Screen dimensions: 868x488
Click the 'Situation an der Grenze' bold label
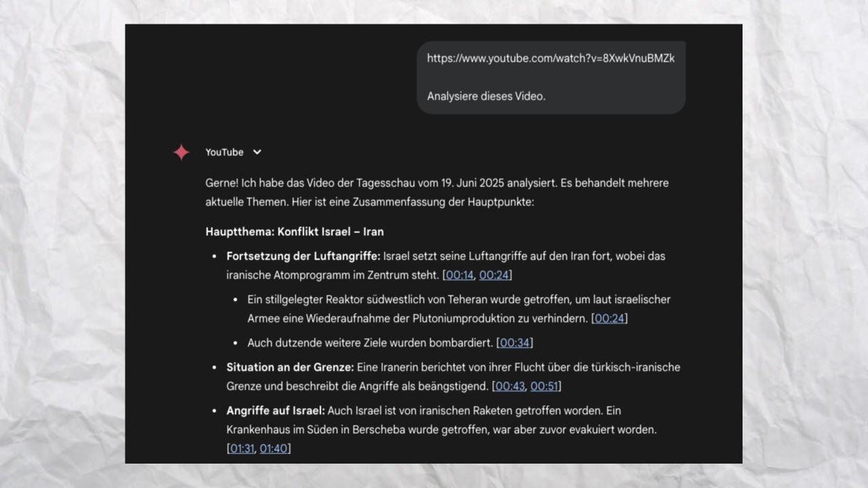point(290,367)
